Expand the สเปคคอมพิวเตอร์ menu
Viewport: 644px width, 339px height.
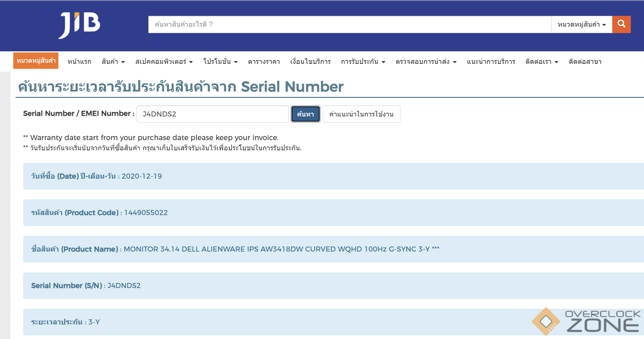pyautogui.click(x=164, y=61)
